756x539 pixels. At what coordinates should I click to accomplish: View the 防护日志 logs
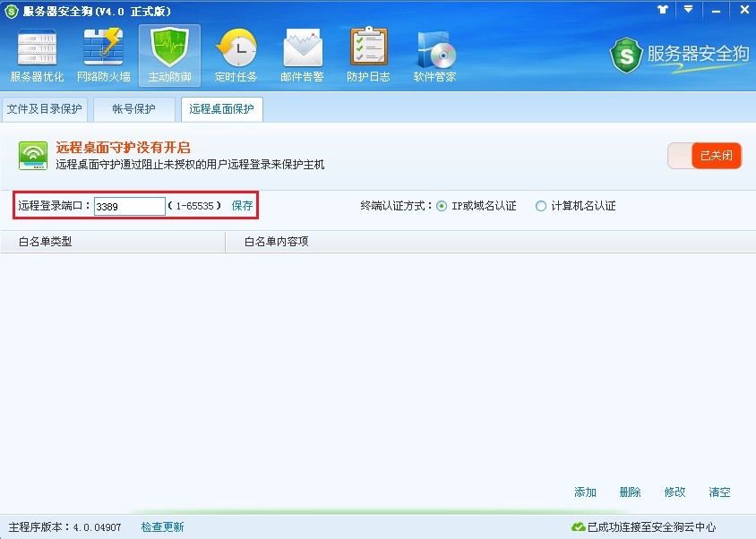coord(367,52)
